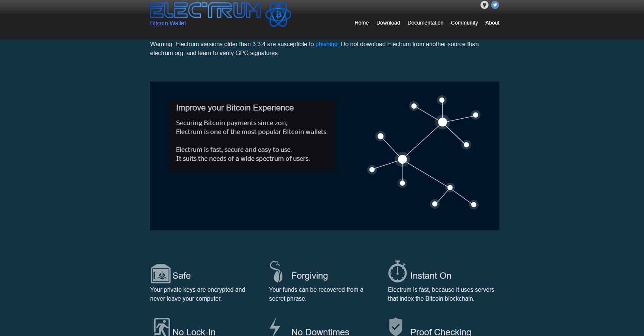Click the Bitcoin Wallet subtitle
The image size is (644, 336).
tap(168, 23)
